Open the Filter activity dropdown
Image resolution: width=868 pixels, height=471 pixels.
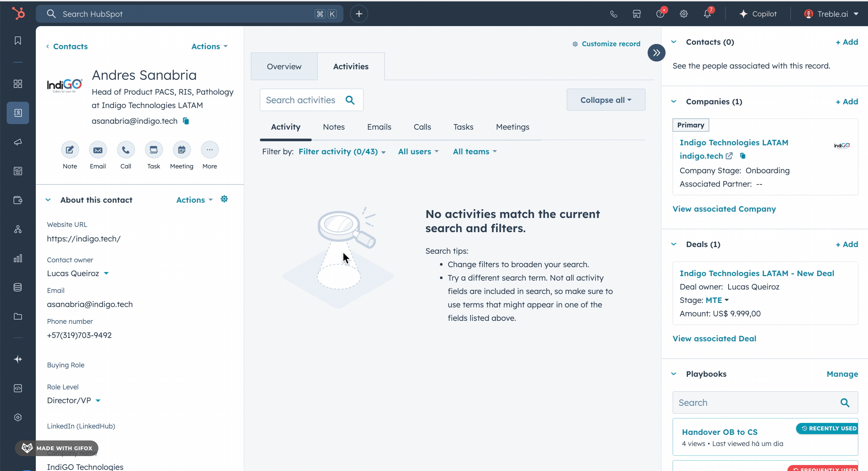click(x=342, y=152)
